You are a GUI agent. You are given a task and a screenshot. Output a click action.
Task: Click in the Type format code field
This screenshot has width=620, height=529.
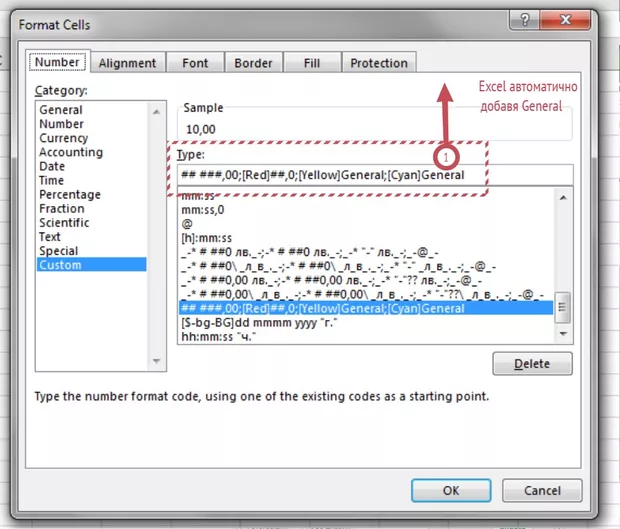click(375, 175)
